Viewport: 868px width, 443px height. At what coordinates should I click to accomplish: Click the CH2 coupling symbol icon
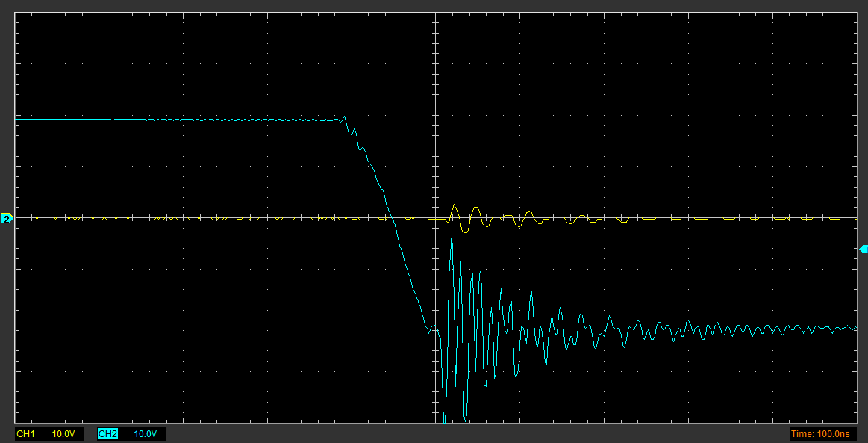coord(124,434)
